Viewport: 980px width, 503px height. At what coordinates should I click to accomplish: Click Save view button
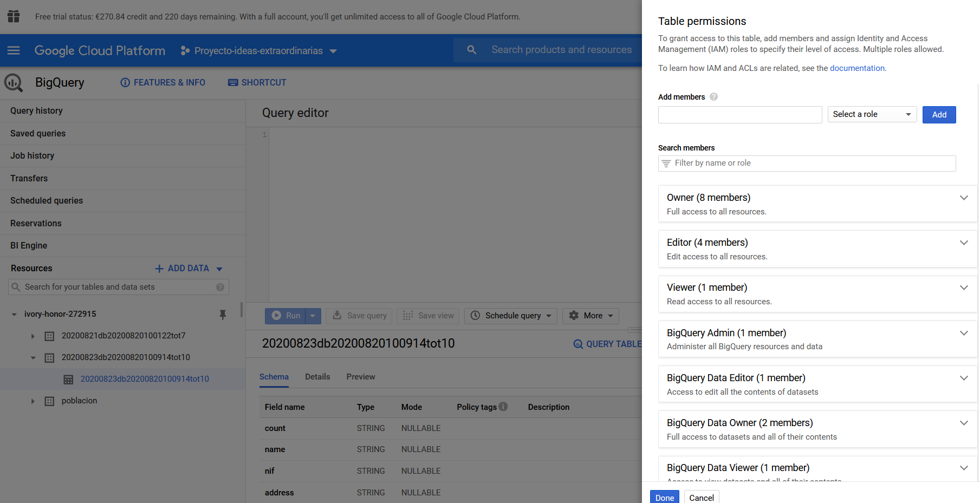pyautogui.click(x=429, y=316)
